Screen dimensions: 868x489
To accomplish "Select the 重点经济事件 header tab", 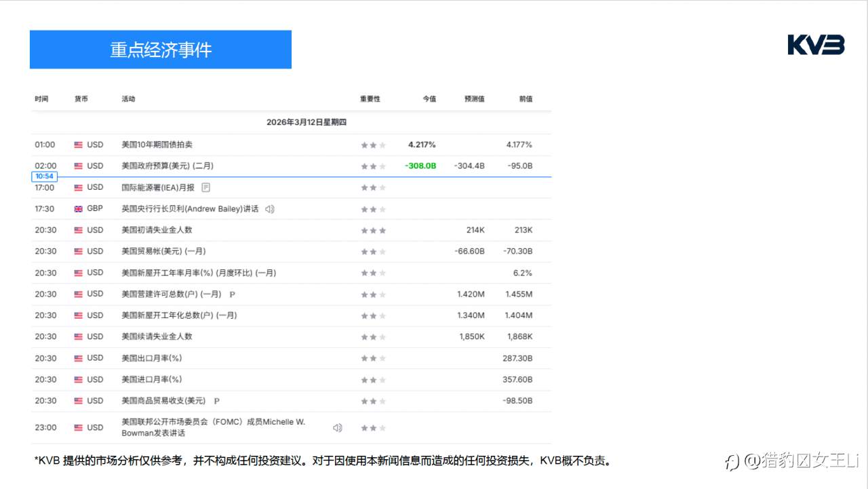I will pyautogui.click(x=160, y=49).
